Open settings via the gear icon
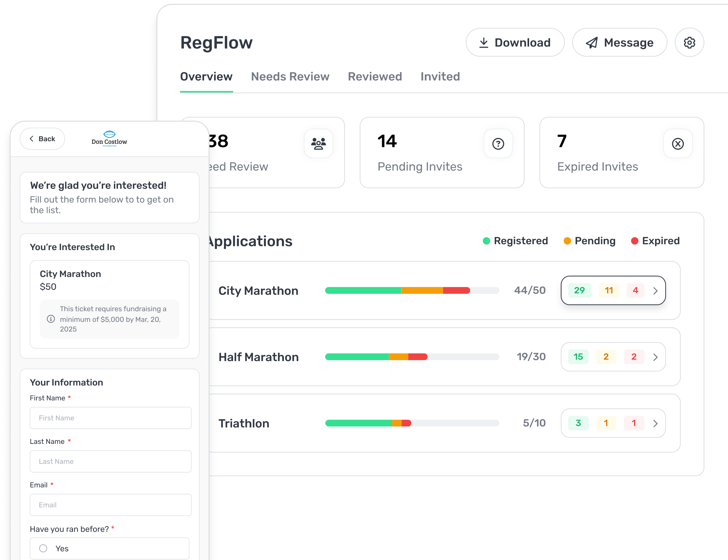Viewport: 728px width, 560px height. pos(689,43)
